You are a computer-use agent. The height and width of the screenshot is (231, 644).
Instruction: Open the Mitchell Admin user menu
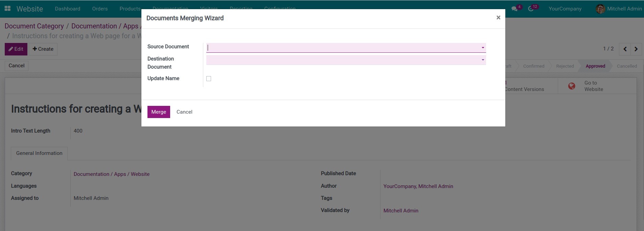point(619,9)
